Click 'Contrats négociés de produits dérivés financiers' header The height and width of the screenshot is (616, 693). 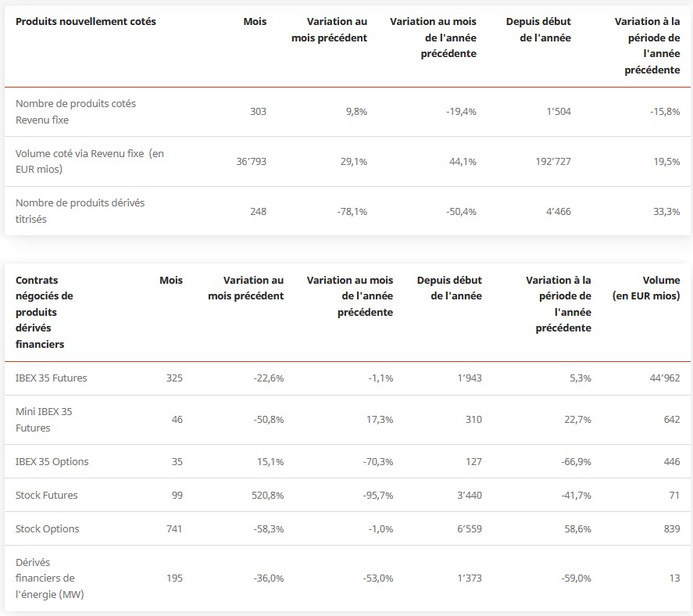coord(45,312)
